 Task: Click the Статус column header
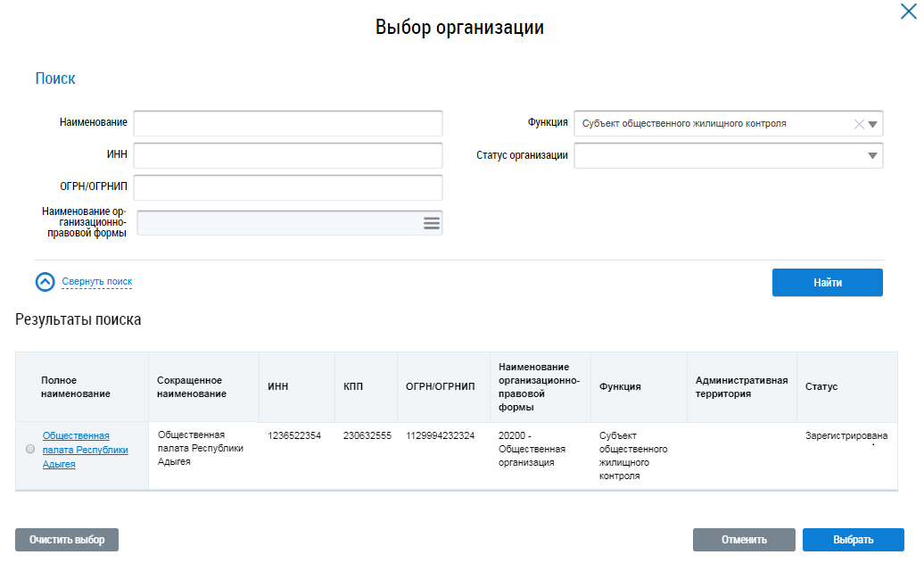coord(821,387)
